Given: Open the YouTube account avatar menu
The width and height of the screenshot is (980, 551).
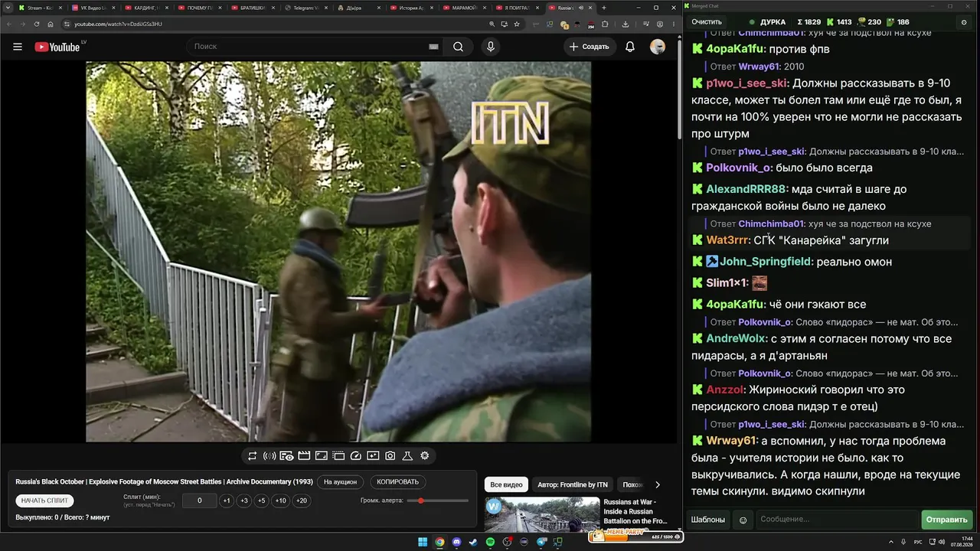Looking at the screenshot, I should (658, 47).
